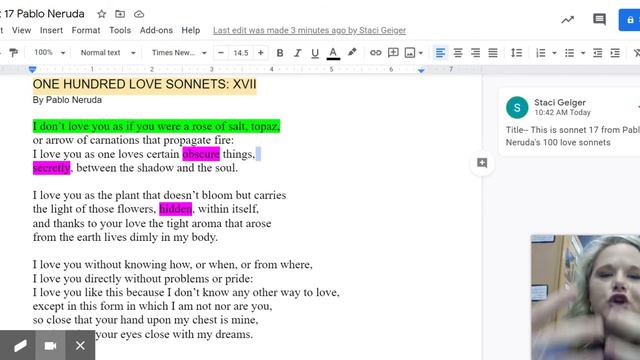Viewport: 640px width, 360px height.
Task: Increase font size with plus button
Action: click(260, 53)
